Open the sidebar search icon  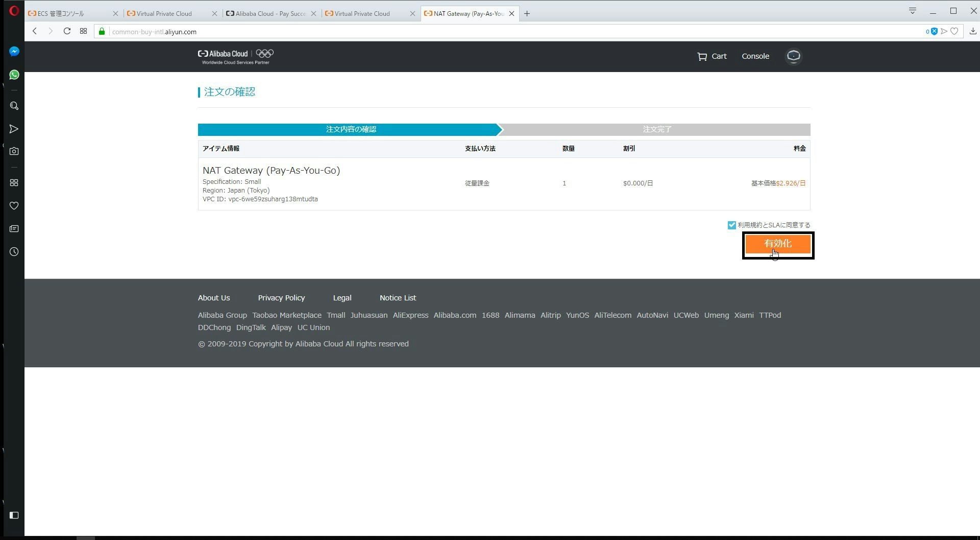point(14,106)
